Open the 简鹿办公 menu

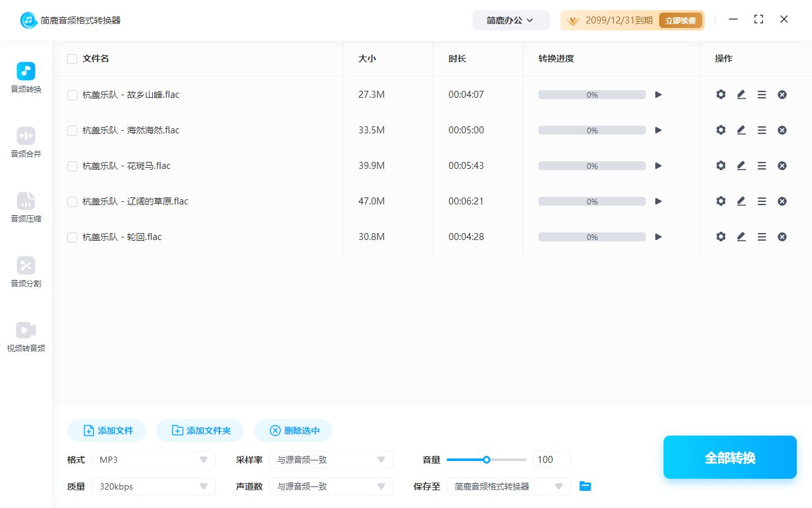tap(511, 20)
